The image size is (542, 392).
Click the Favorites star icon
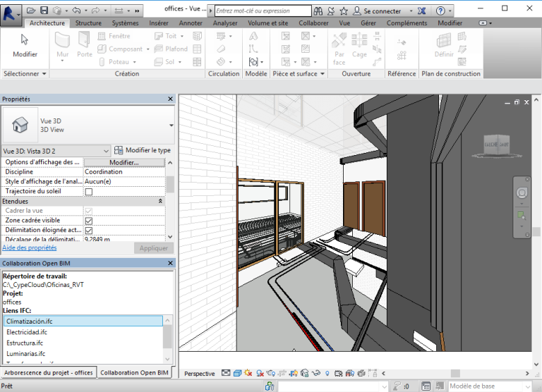[344, 11]
